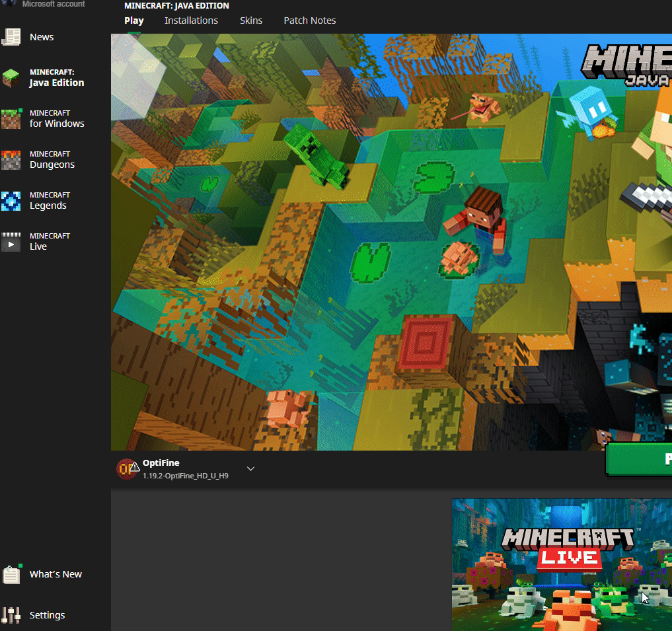Switch to the Installations tab
This screenshot has height=631, width=672.
[x=191, y=20]
